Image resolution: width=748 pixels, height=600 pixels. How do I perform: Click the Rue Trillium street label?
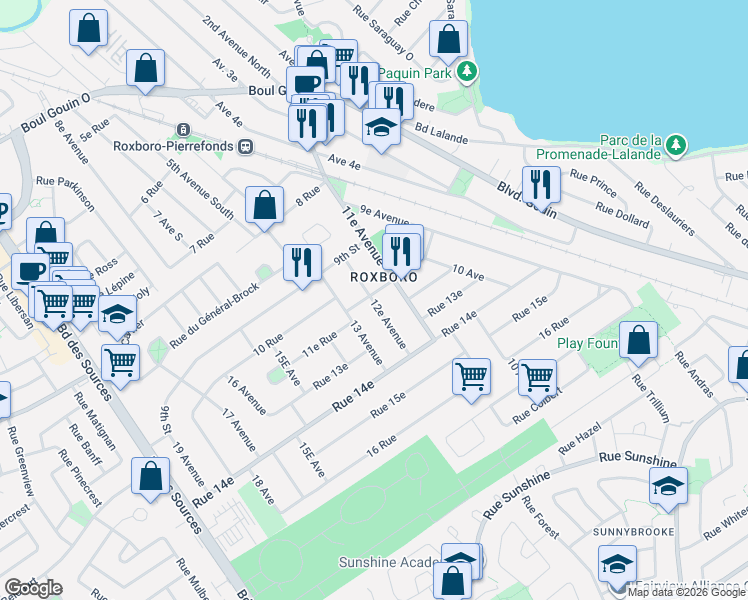[x=651, y=398]
